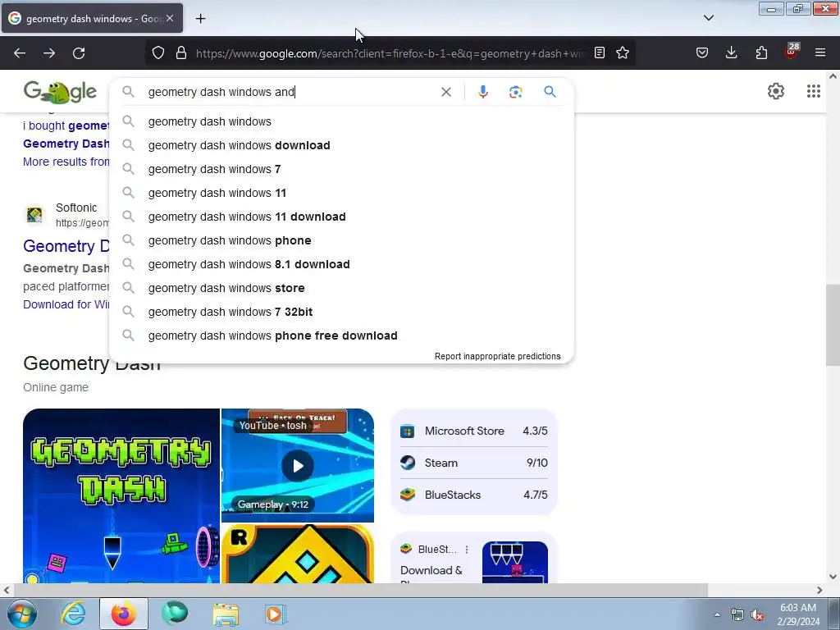Image resolution: width=840 pixels, height=630 pixels.
Task: Open BlueStacks rating 4.7/5 row
Action: point(474,495)
